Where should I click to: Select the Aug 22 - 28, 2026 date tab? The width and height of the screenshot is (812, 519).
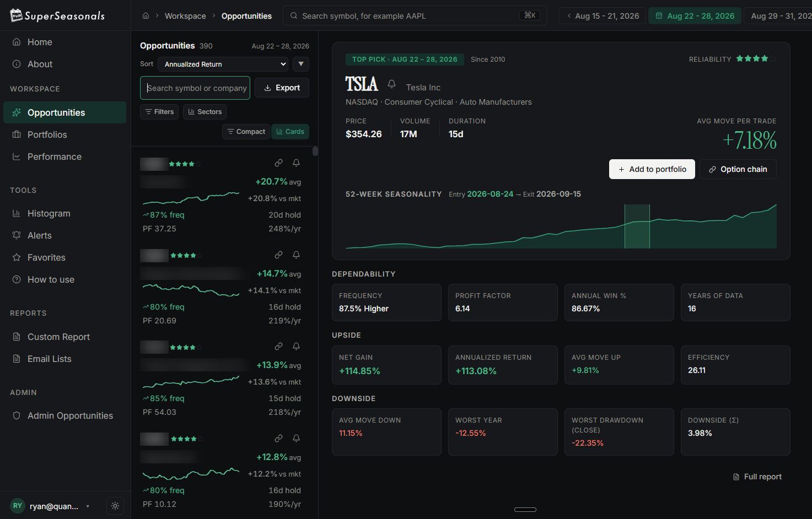tap(695, 16)
